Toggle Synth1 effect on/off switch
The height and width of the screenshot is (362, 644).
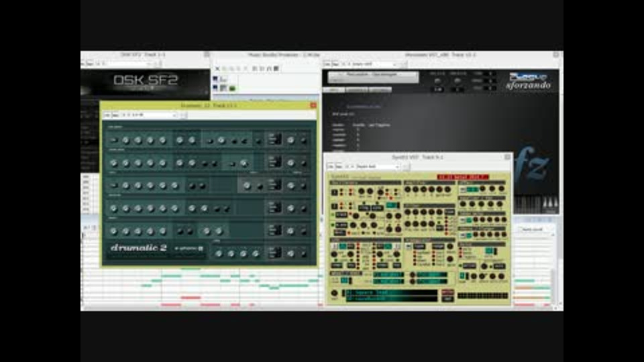[462, 189]
